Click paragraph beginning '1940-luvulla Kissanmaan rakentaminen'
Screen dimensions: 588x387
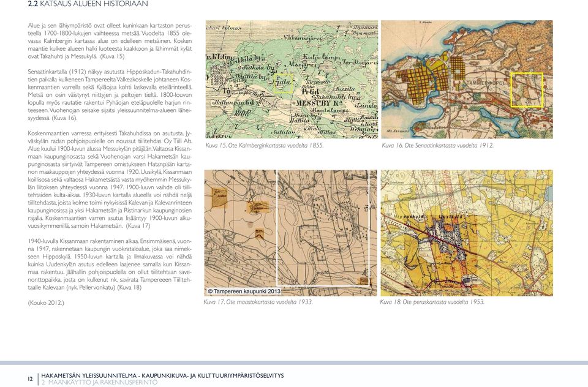[110, 265]
